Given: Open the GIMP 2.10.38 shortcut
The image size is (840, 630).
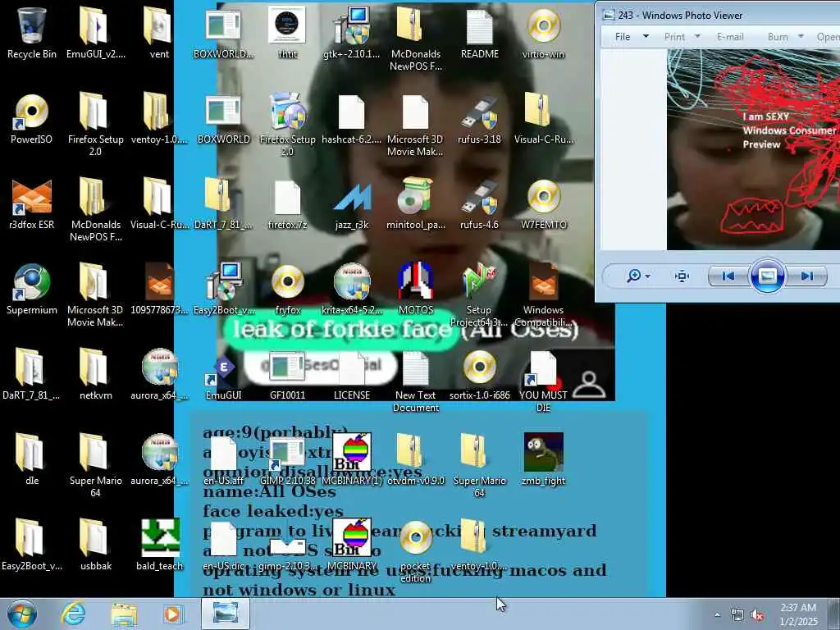Looking at the screenshot, I should coord(287,459).
